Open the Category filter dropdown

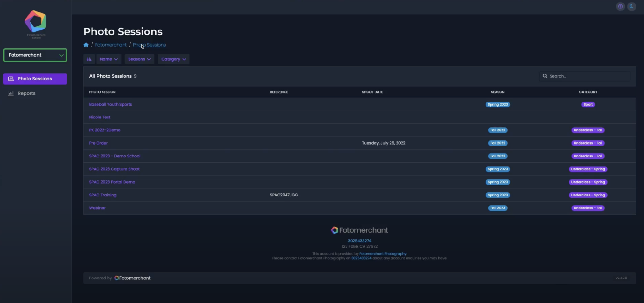point(174,59)
